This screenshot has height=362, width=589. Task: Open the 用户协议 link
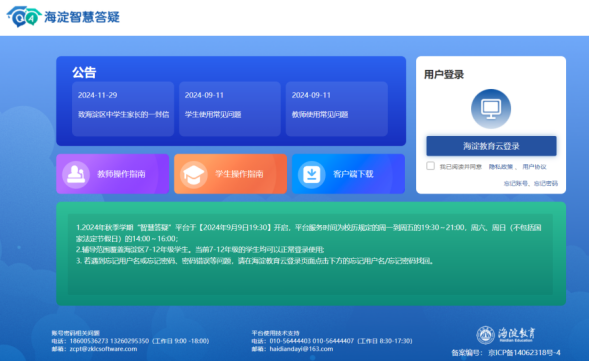coord(534,167)
